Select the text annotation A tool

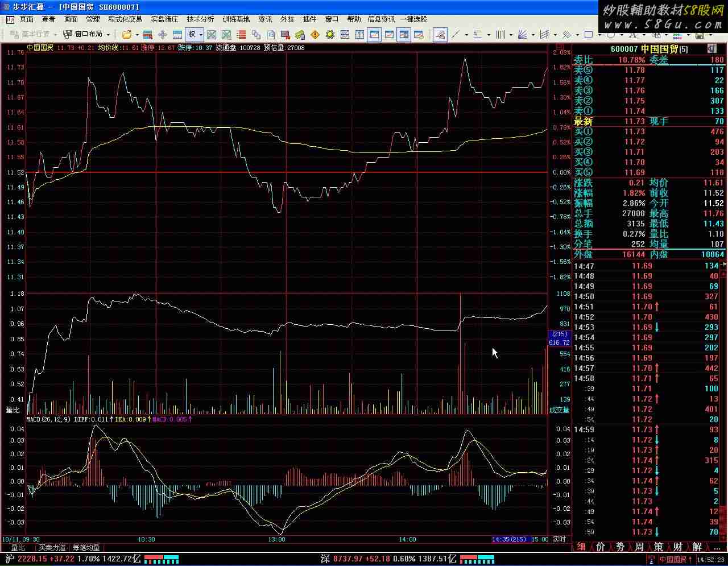[x=632, y=35]
